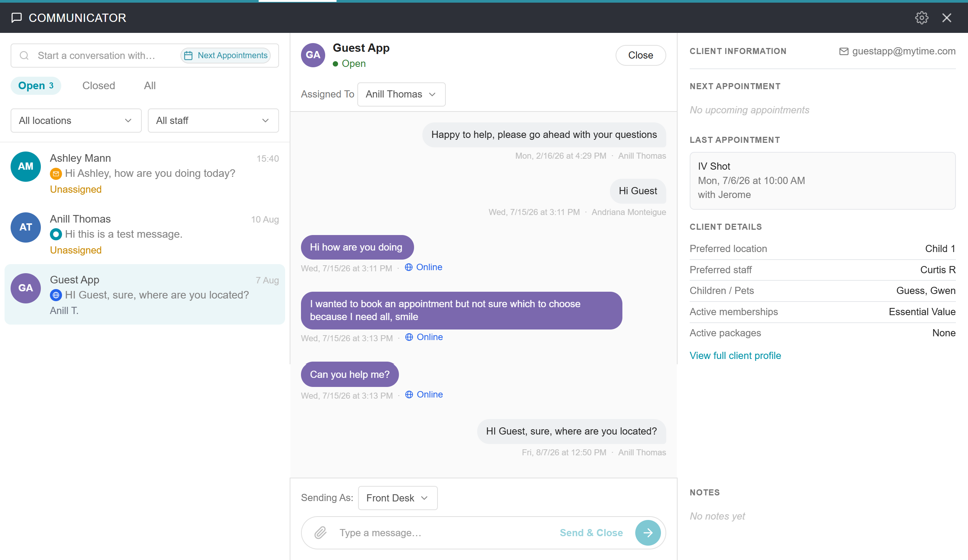Click the email envelope icon beside guestapp@mytime.com
968x560 pixels.
point(844,51)
